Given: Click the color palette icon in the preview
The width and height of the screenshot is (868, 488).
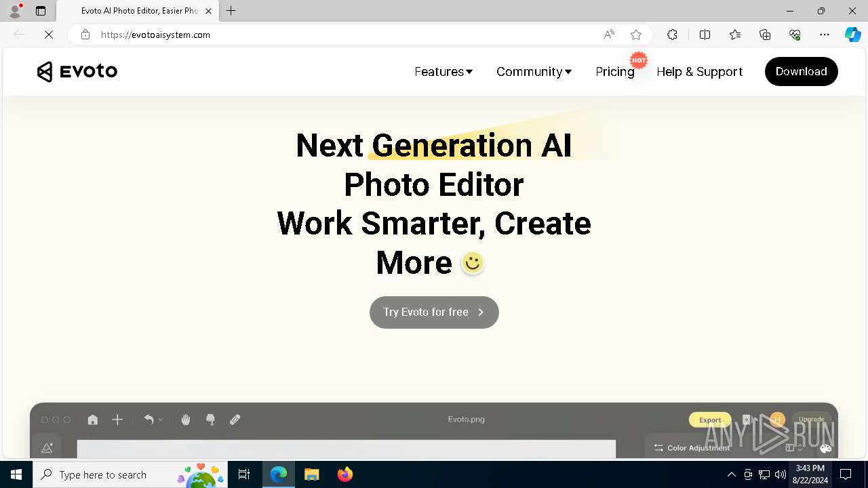Looking at the screenshot, I should (x=825, y=448).
